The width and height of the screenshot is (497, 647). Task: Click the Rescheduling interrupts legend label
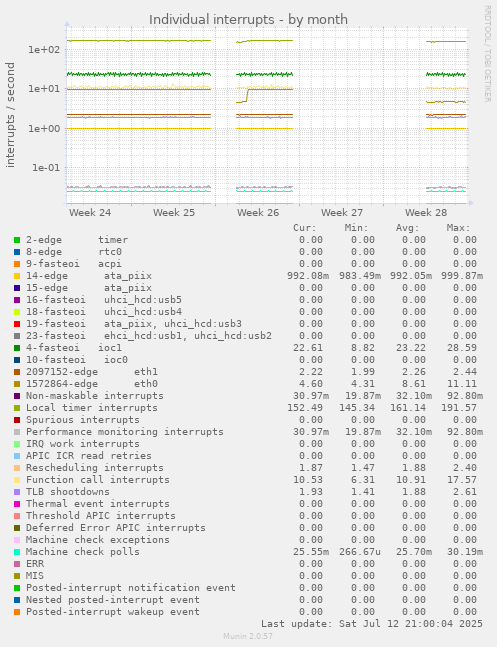pyautogui.click(x=95, y=468)
